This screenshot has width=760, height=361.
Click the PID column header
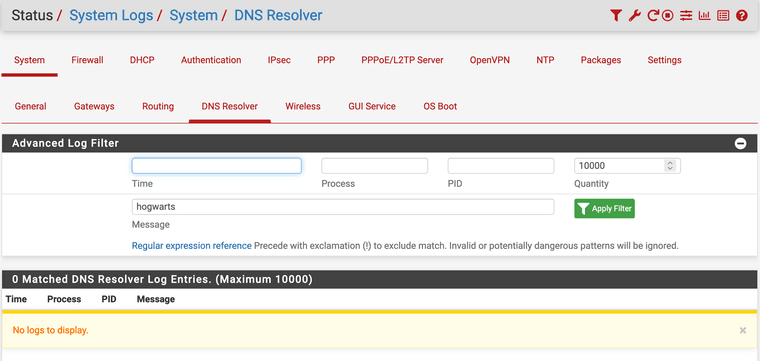[x=109, y=299]
